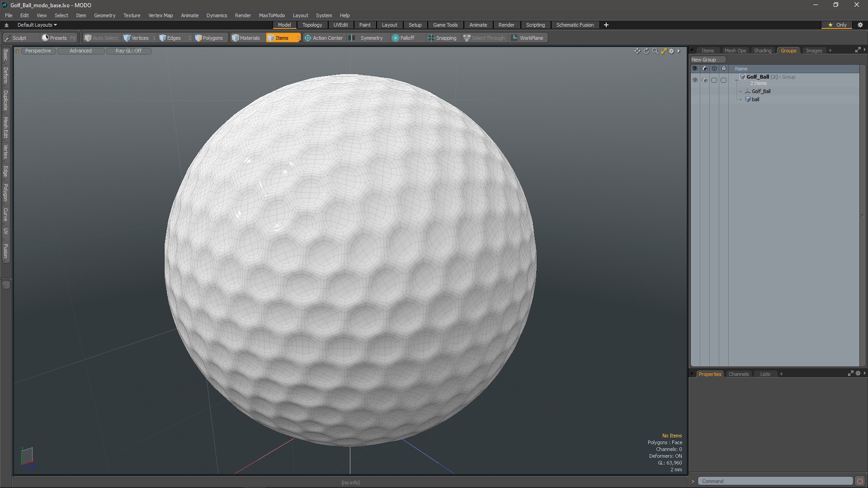The width and height of the screenshot is (868, 488).
Task: Open the Geometry menu
Action: pyautogui.click(x=104, y=15)
